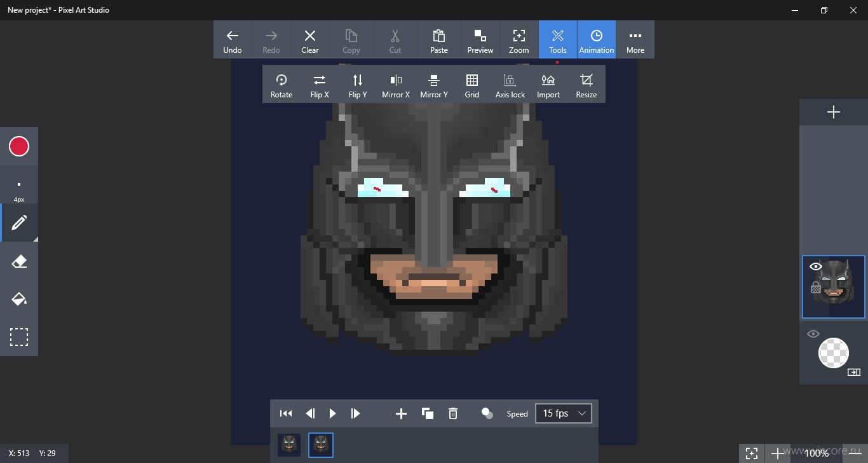
Task: Open the More menu
Action: (x=635, y=39)
